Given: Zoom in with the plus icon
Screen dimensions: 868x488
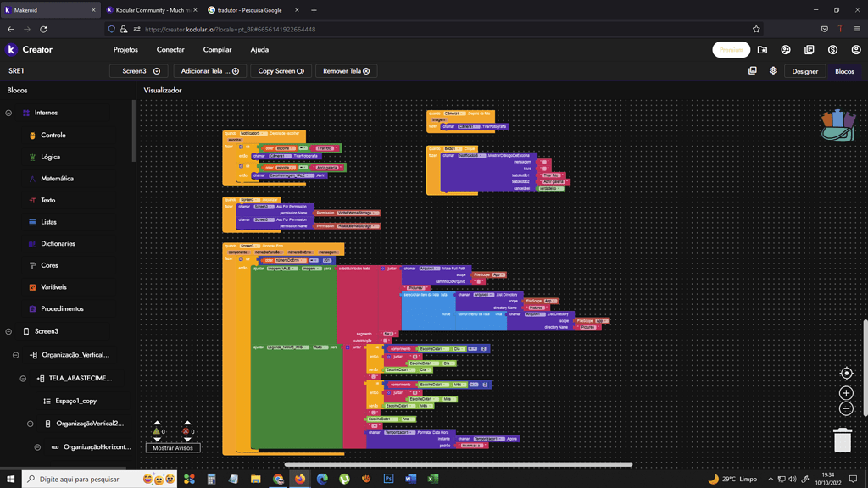Looking at the screenshot, I should click(846, 393).
